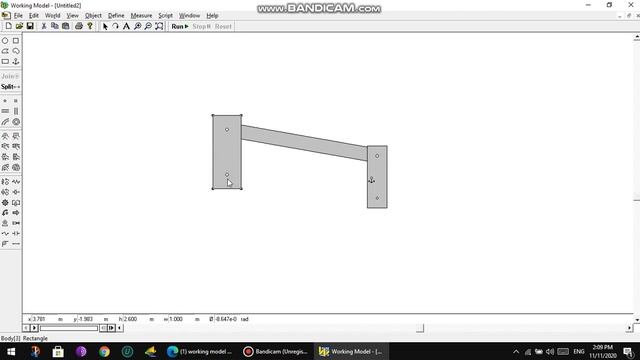Open the Edit menu
640x360 pixels.
pyautogui.click(x=33, y=16)
